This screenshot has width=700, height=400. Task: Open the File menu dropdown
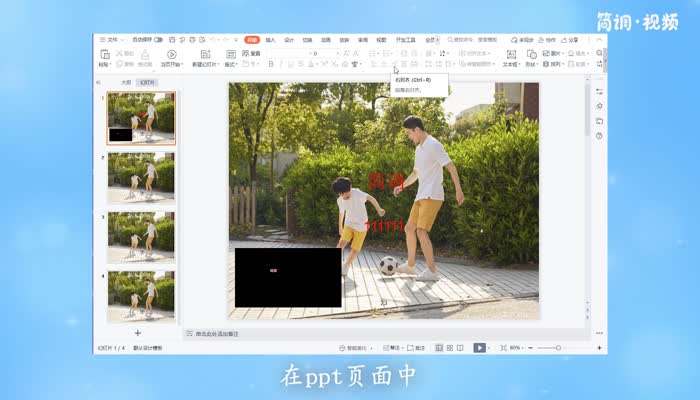click(111, 40)
